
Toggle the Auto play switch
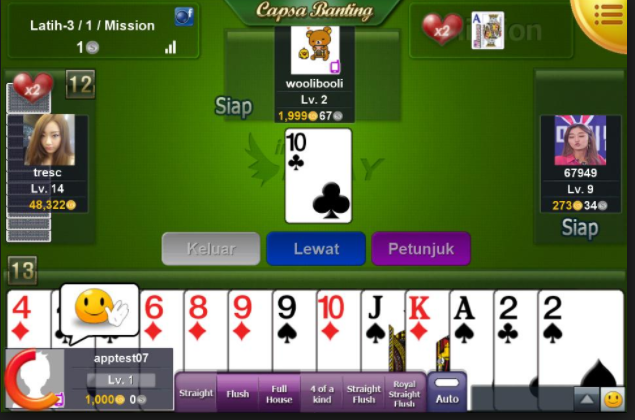pyautogui.click(x=447, y=391)
